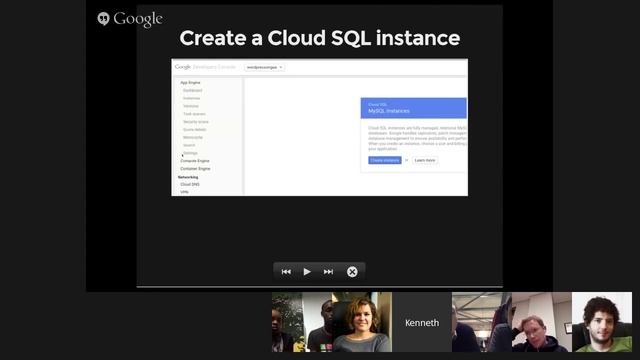Screen dimensions: 640x360
Task: Select the office ceiling video thumbnail
Action: (482, 322)
